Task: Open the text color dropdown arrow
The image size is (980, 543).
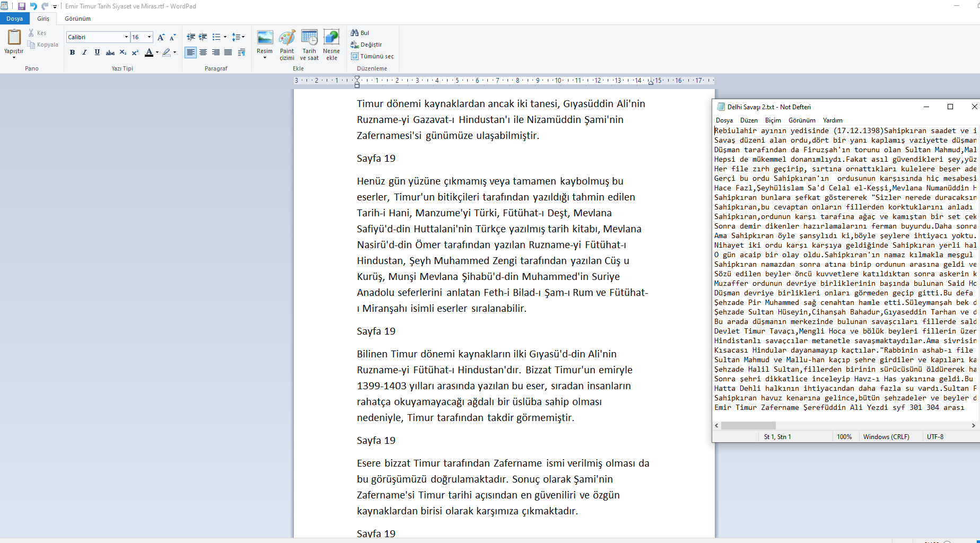Action: (157, 52)
